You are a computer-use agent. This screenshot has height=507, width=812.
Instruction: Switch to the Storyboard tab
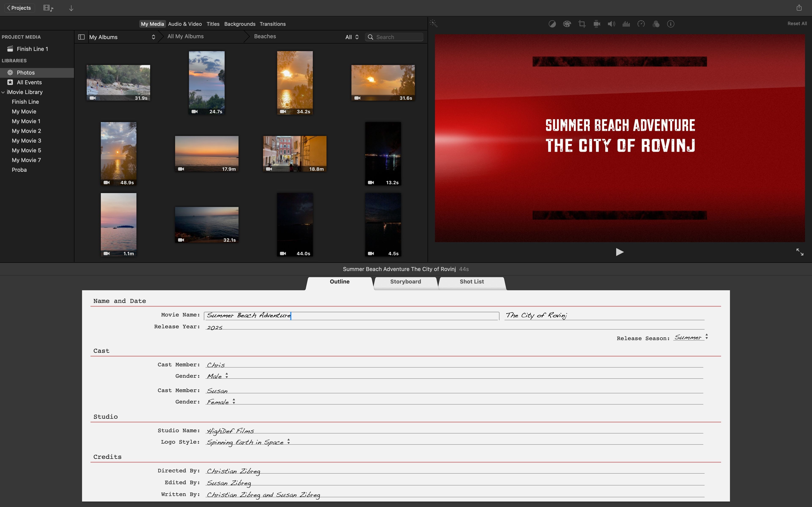pos(405,282)
